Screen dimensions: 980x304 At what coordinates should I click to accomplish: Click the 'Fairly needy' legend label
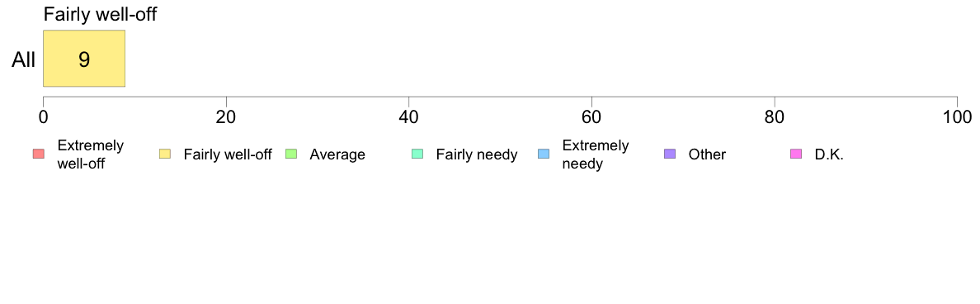[477, 154]
